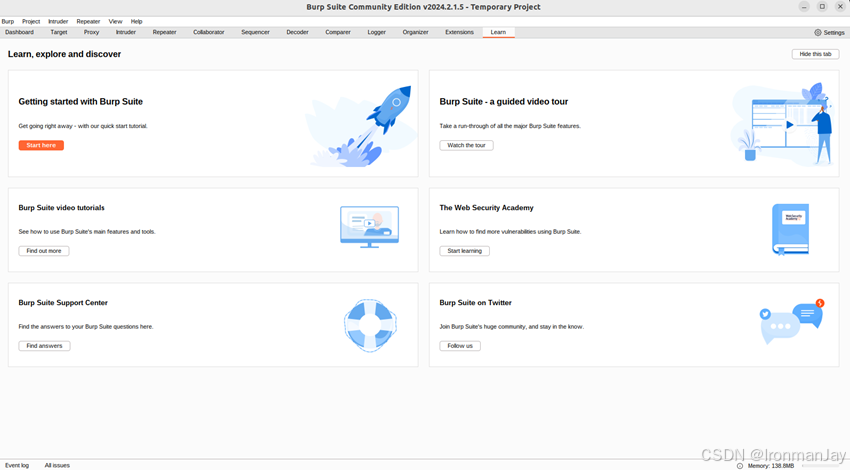Open the Intruder menu in menu bar
The height and width of the screenshot is (470, 850).
pyautogui.click(x=58, y=22)
